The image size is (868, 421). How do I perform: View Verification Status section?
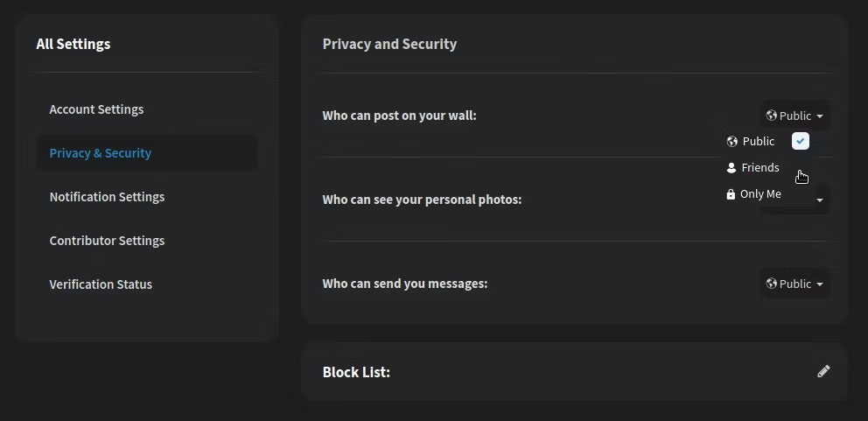pyautogui.click(x=101, y=284)
